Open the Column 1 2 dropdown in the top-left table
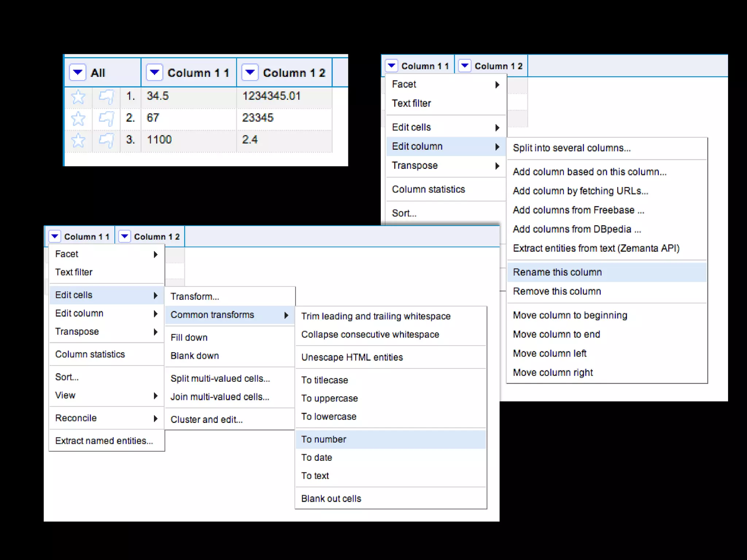This screenshot has height=560, width=747. [250, 72]
